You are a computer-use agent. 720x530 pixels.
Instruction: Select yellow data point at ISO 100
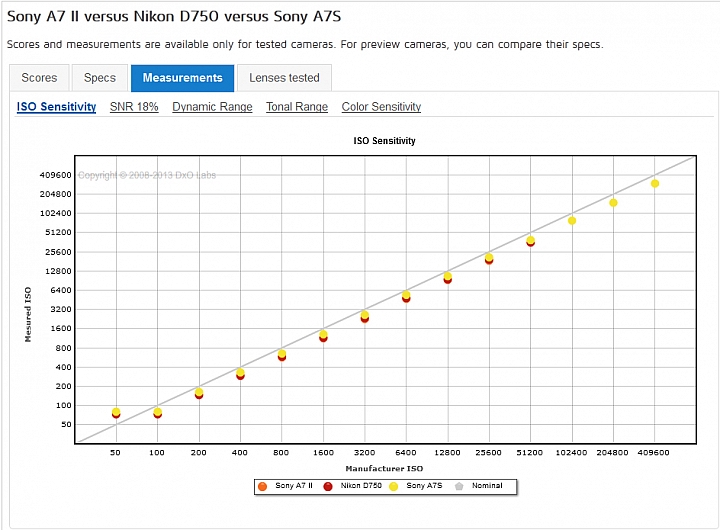[158, 412]
